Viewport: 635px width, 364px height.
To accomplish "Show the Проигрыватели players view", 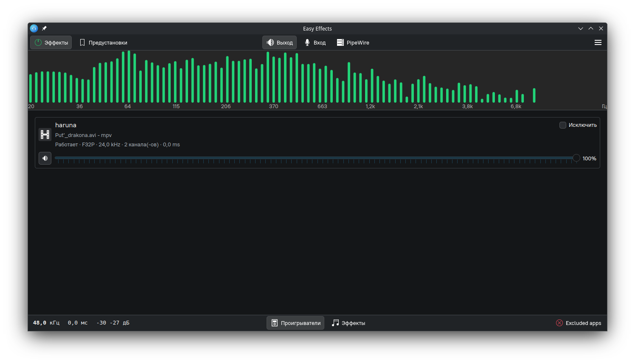I will pyautogui.click(x=295, y=323).
